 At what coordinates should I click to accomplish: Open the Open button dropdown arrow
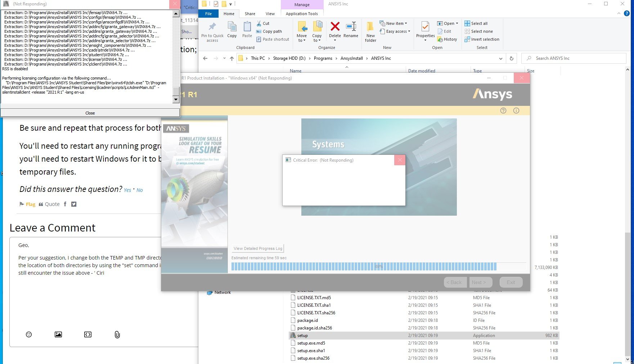[x=457, y=23]
